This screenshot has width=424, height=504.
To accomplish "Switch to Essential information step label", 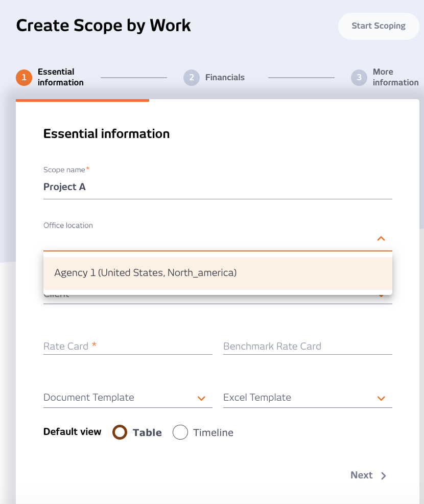I will pos(60,77).
